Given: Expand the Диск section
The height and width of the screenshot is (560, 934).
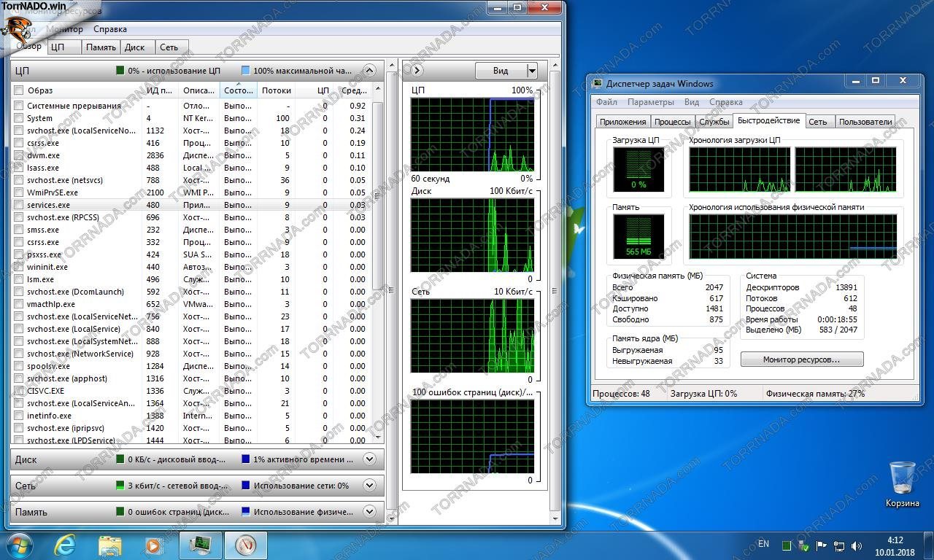Looking at the screenshot, I should (x=369, y=459).
